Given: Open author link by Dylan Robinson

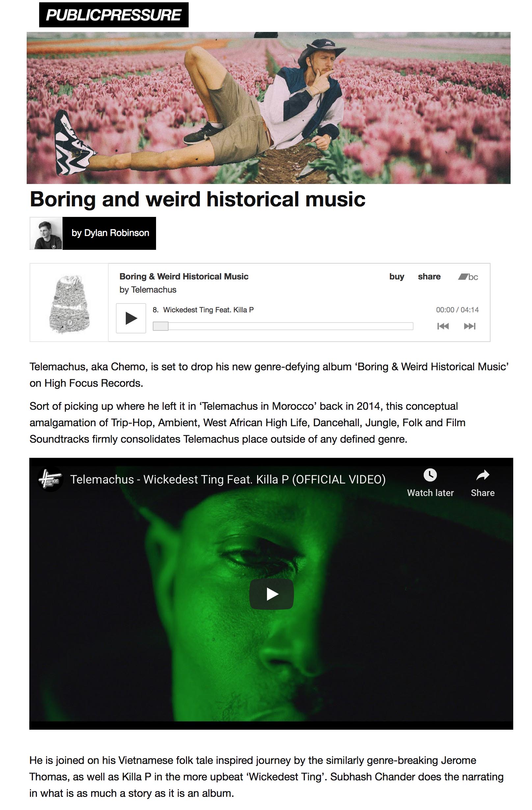Looking at the screenshot, I should [109, 233].
